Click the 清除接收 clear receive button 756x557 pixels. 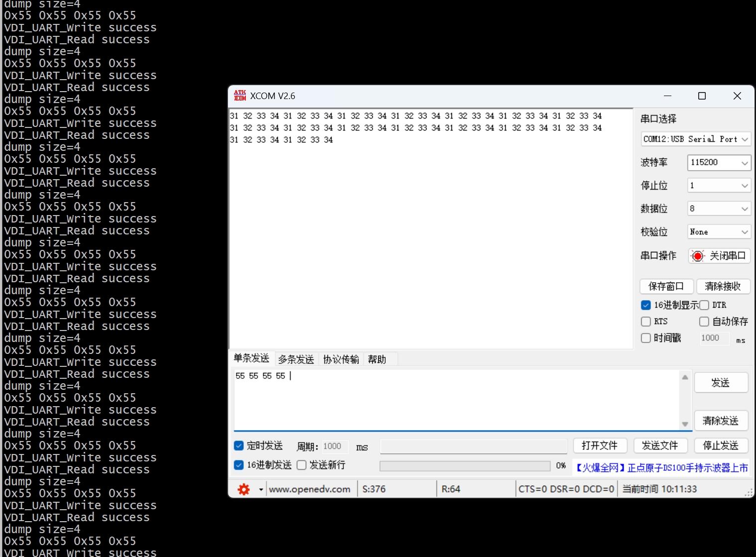pos(723,286)
